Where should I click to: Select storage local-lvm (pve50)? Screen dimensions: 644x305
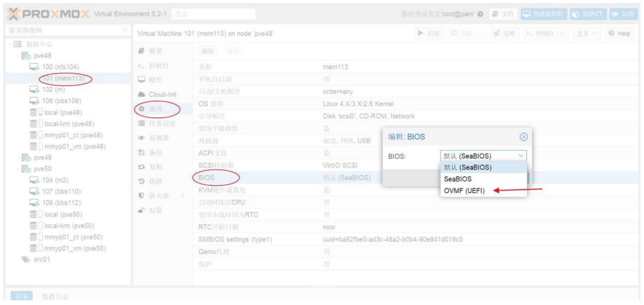point(69,225)
